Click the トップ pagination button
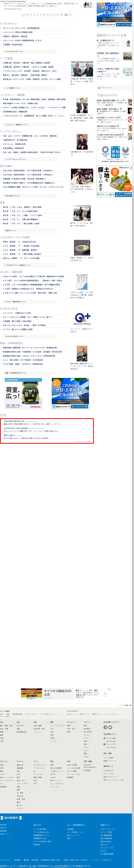 [25, 15]
